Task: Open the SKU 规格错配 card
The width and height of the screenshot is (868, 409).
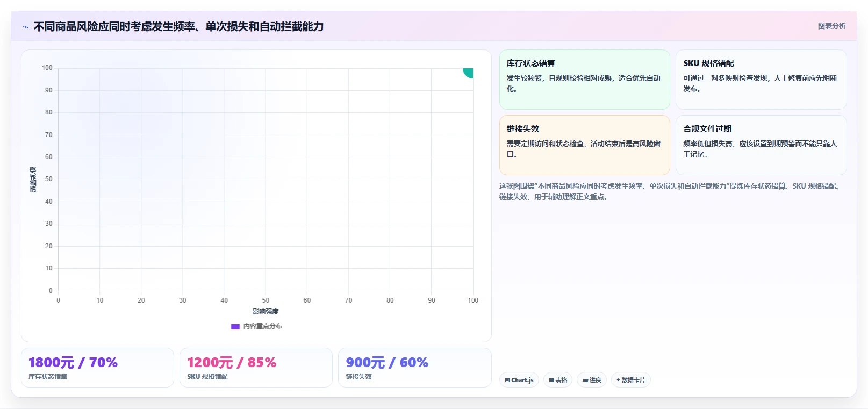Action: pos(761,80)
